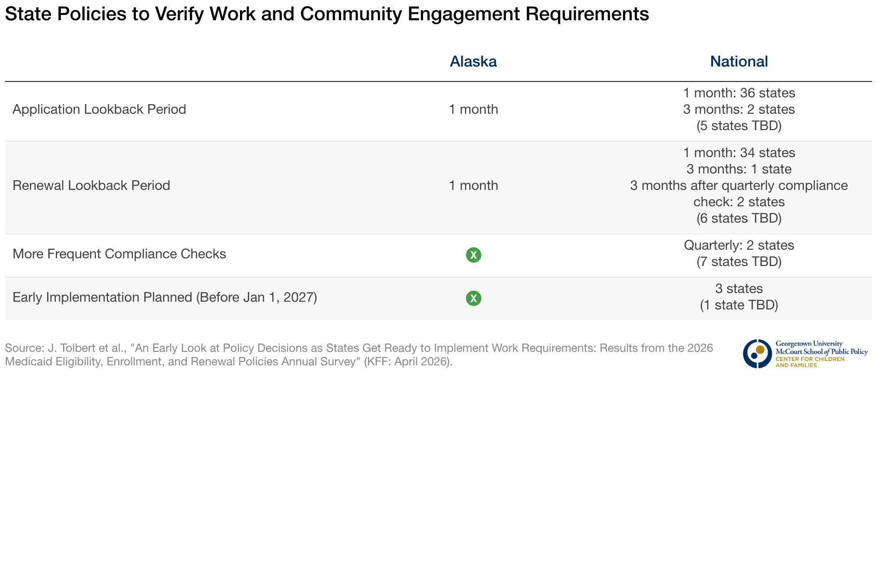Click the '1 month: 34 states' renewal text
Image resolution: width=877 pixels, height=588 pixels.
(739, 153)
